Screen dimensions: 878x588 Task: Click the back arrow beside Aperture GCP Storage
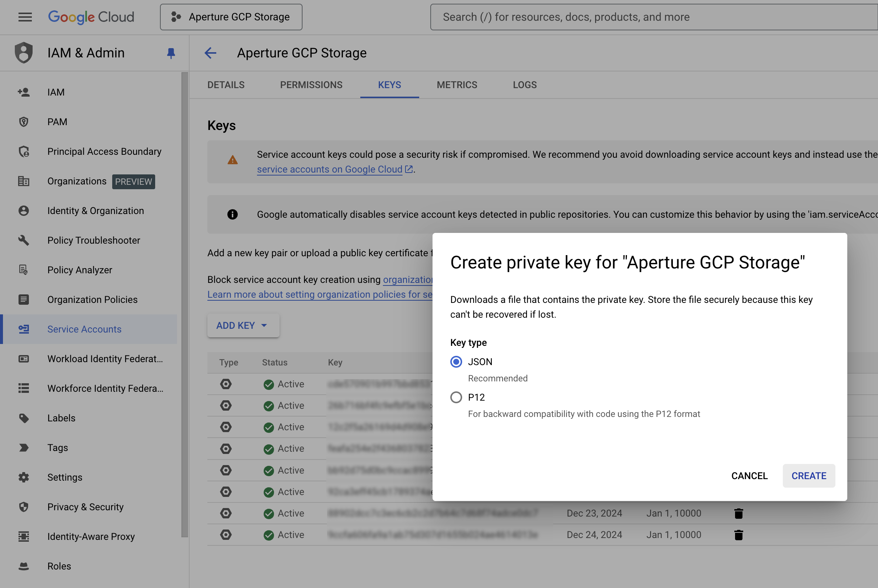[x=210, y=53]
